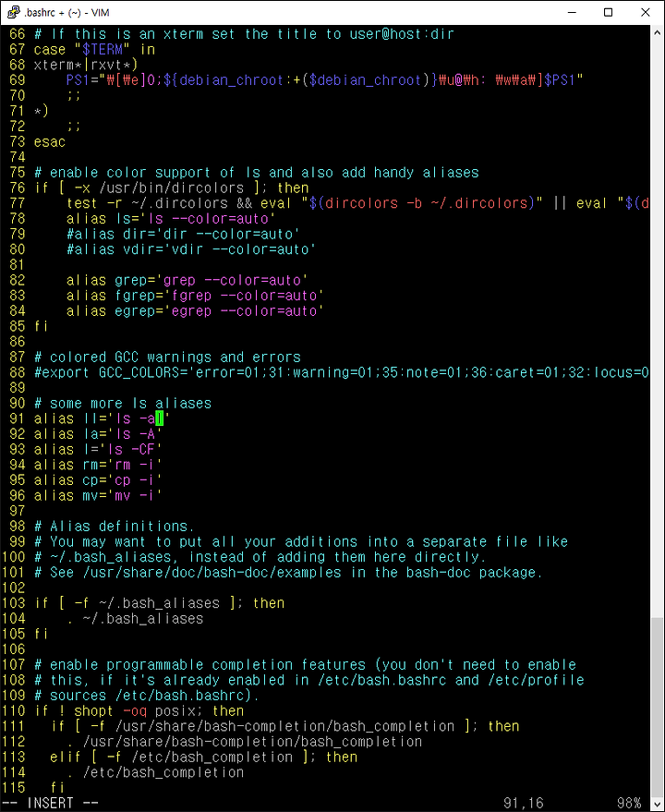This screenshot has height=812, width=665.
Task: Click '# colored GCC warnings and errors' comment
Action: pyautogui.click(x=167, y=358)
